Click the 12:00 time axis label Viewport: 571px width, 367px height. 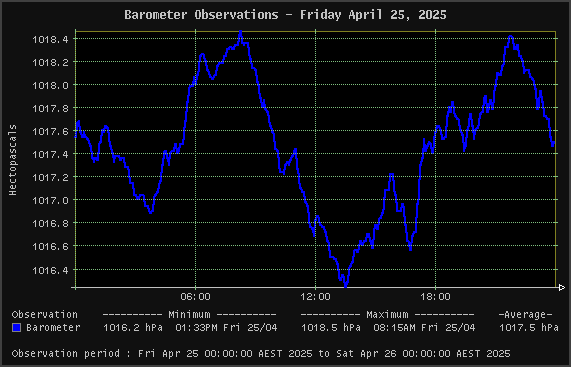pos(315,297)
